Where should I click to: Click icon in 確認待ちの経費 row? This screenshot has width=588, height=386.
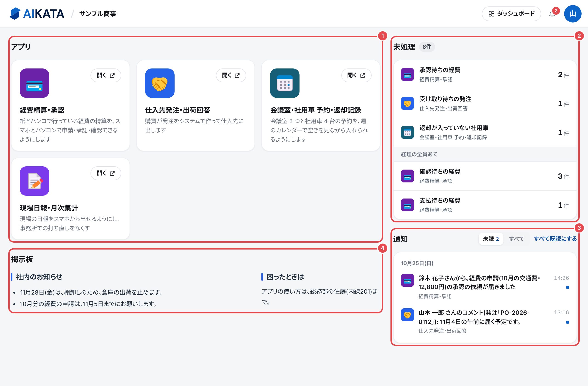click(407, 176)
